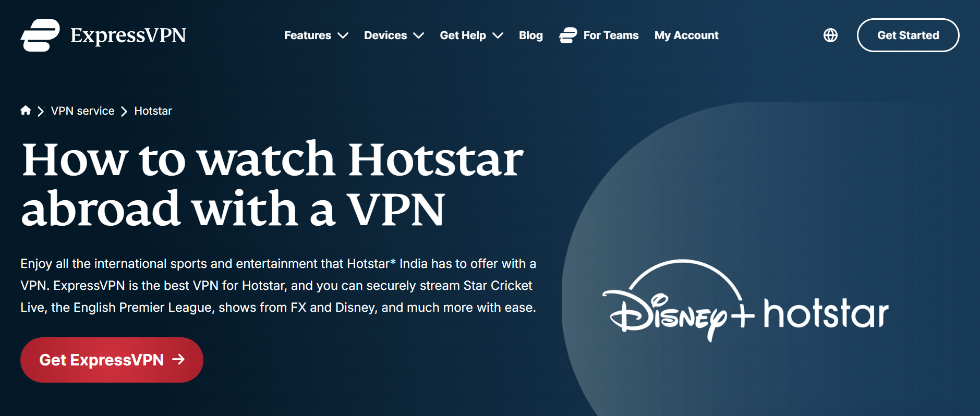Open the Features menu

(316, 35)
